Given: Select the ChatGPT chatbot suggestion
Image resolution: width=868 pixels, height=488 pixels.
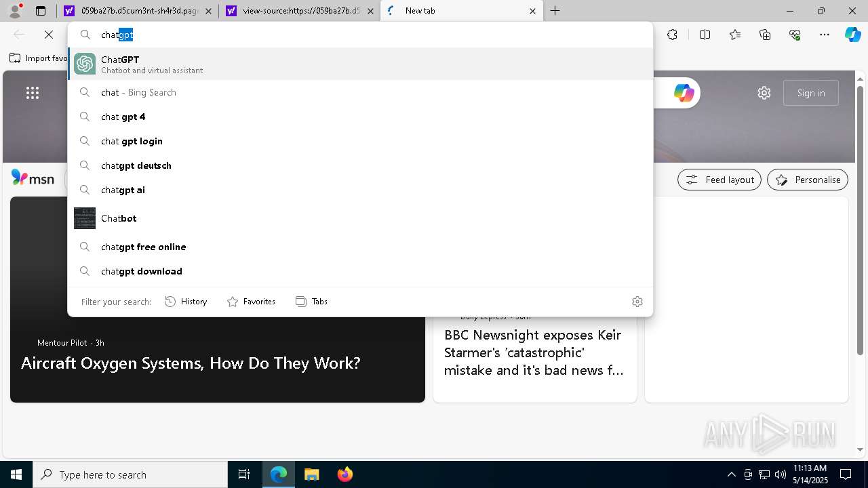Looking at the screenshot, I should click(x=360, y=64).
